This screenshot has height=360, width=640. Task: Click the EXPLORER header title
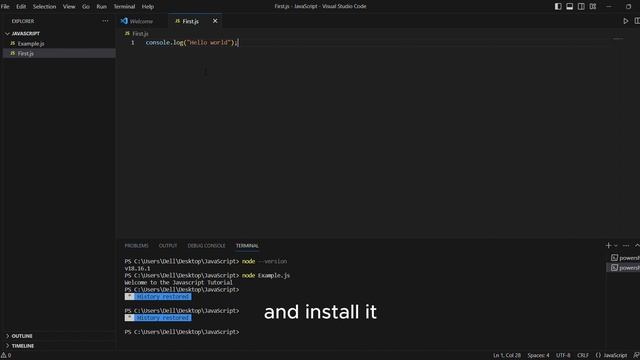point(23,21)
